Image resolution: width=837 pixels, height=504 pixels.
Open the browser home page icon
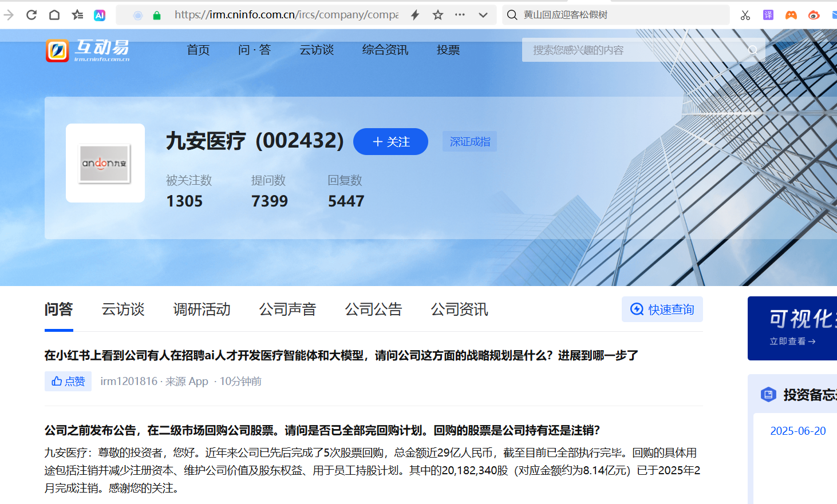[54, 15]
